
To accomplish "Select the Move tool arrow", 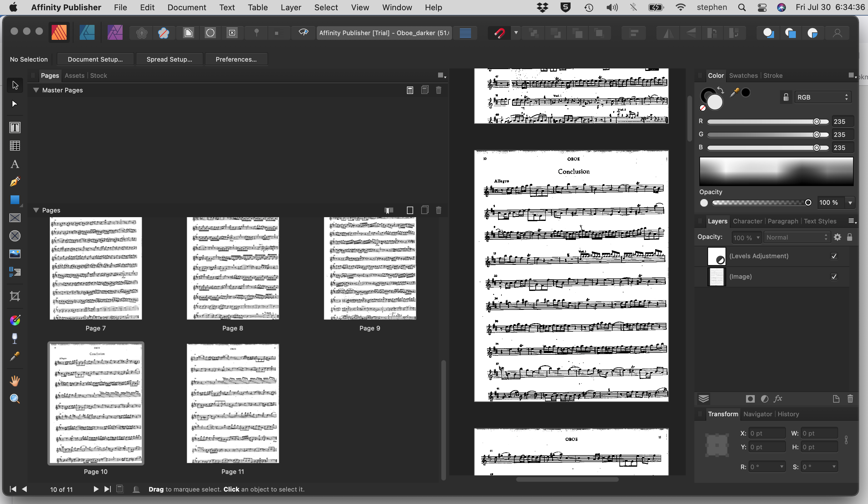I will click(x=15, y=85).
